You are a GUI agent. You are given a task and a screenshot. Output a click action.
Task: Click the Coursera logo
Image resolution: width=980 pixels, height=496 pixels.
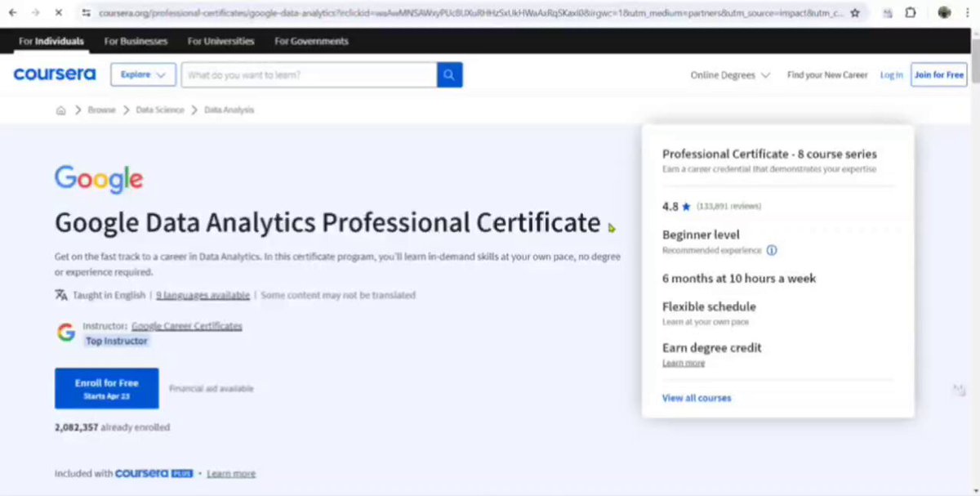[55, 74]
